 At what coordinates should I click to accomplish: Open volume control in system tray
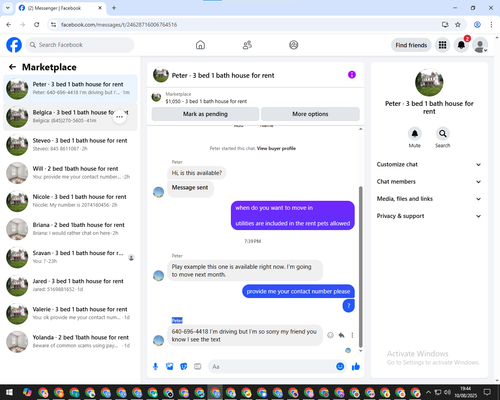click(447, 392)
